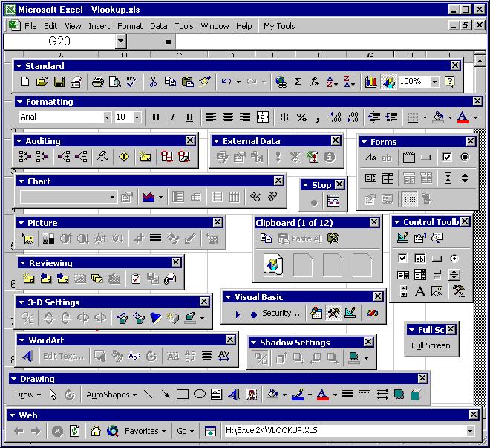
Task: Click the Merge and Center icon
Action: (x=263, y=117)
